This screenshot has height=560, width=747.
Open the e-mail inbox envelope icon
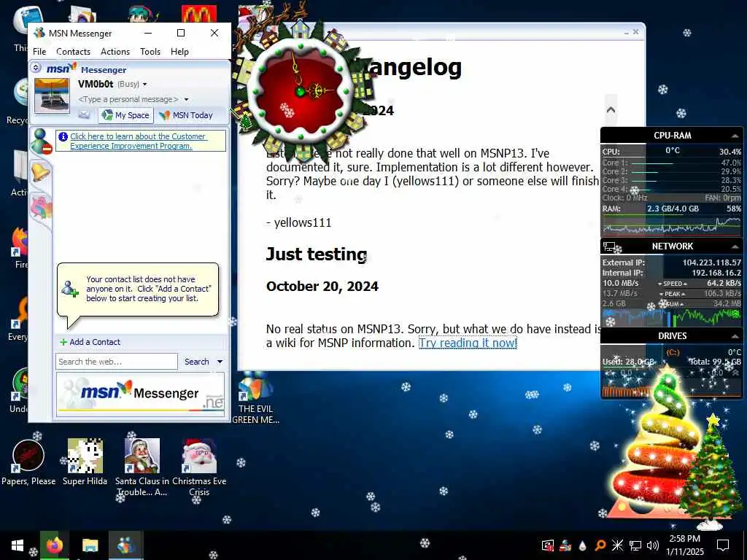click(x=84, y=114)
